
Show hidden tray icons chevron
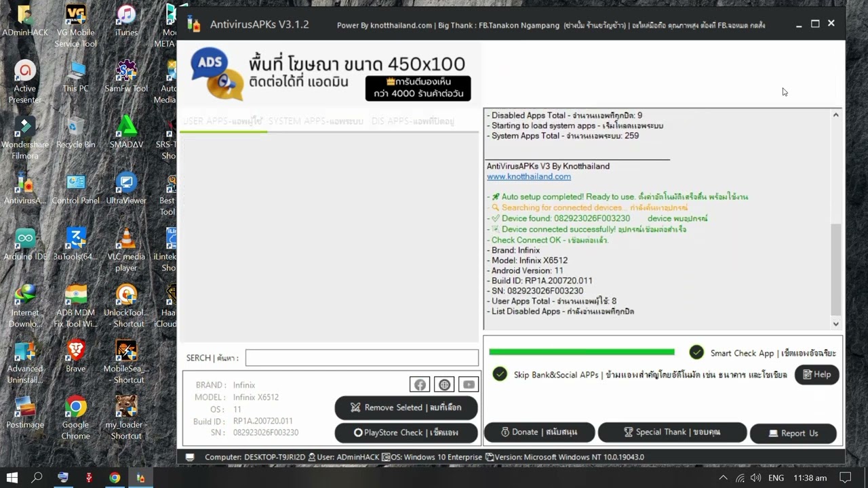pos(723,478)
